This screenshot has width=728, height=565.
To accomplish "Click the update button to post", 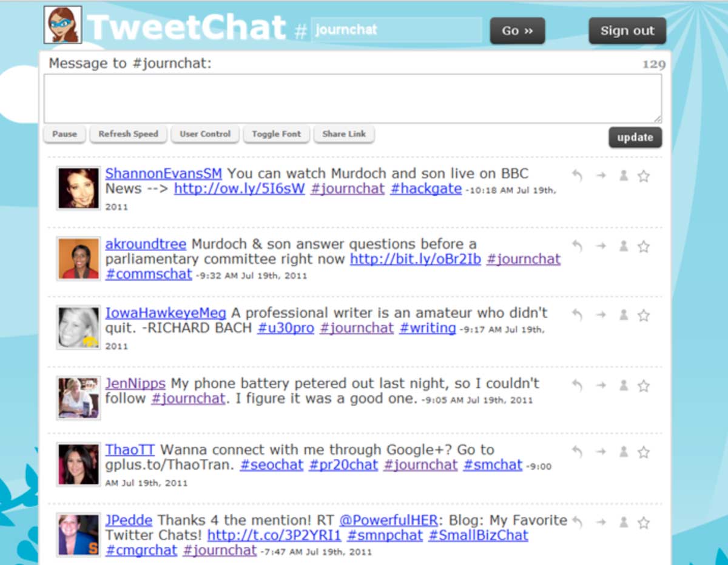I will 635,138.
